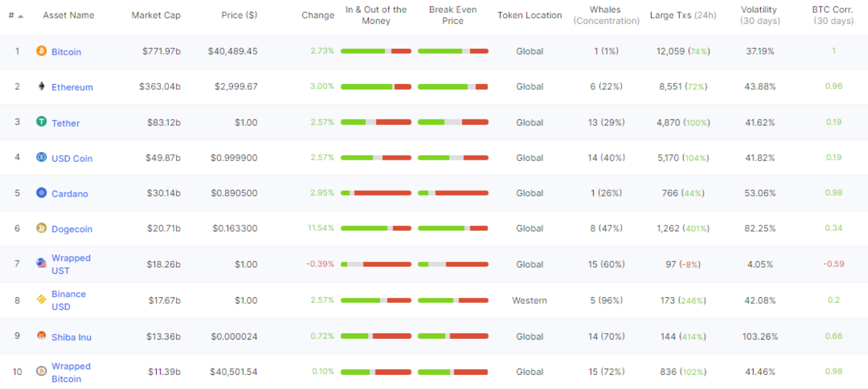Click the Dogecoin coin icon

pos(41,228)
